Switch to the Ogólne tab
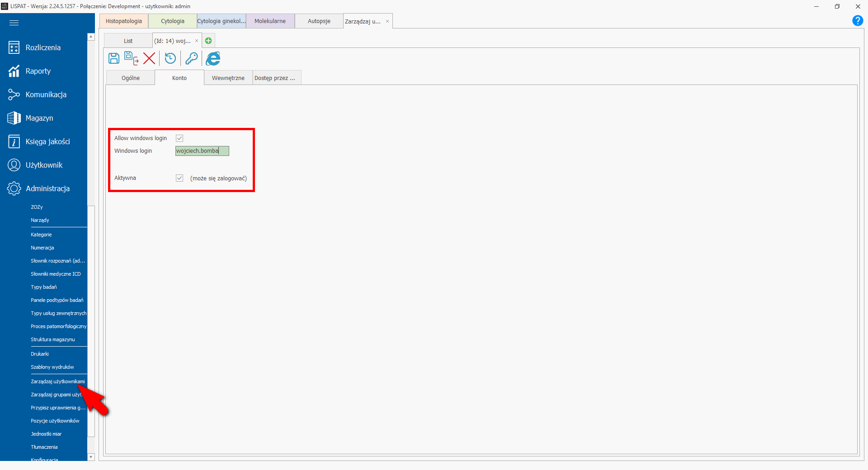This screenshot has height=470, width=868. (131, 78)
